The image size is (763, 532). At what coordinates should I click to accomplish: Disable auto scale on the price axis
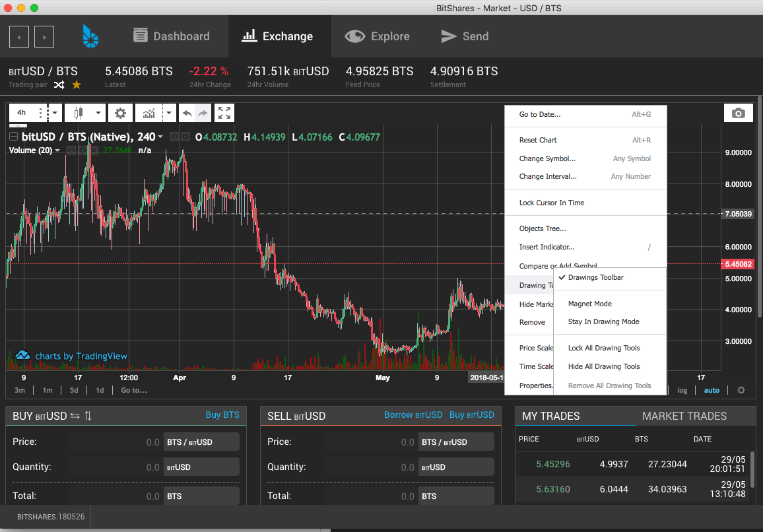(x=712, y=390)
